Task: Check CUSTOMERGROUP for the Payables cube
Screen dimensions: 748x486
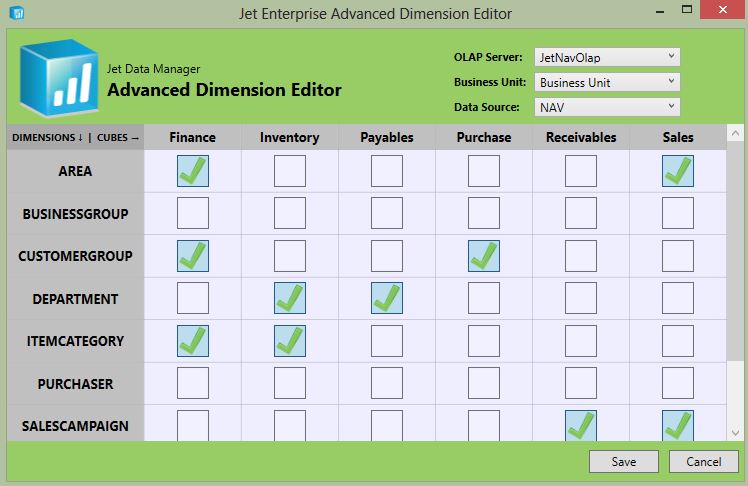Action: tap(387, 256)
